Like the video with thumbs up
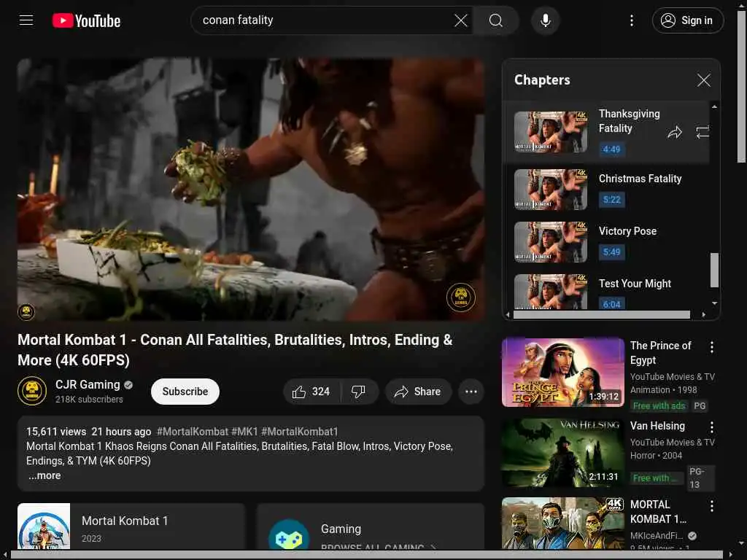Image resolution: width=747 pixels, height=560 pixels. point(311,392)
